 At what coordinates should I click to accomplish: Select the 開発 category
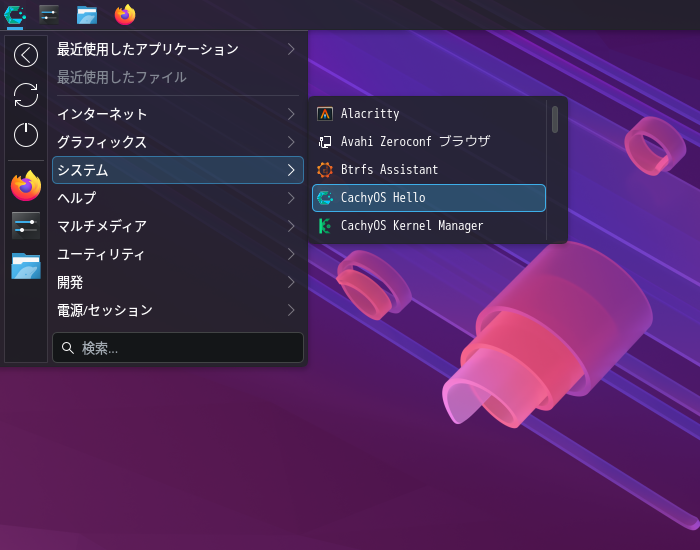[178, 282]
